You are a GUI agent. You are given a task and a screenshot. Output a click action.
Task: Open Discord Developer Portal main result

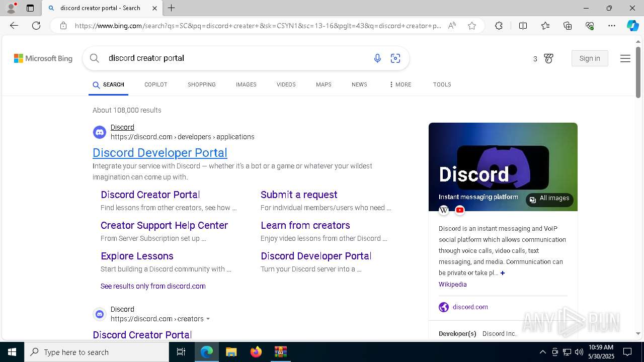click(160, 152)
